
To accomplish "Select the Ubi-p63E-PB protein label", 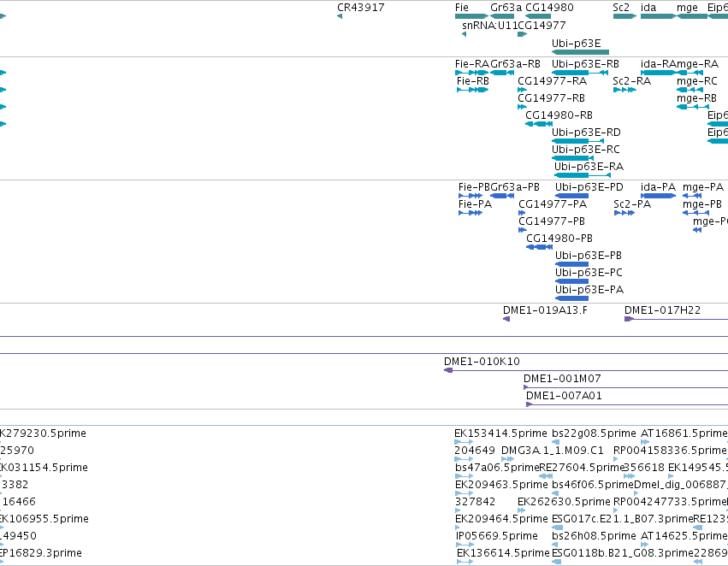I will pos(589,256).
